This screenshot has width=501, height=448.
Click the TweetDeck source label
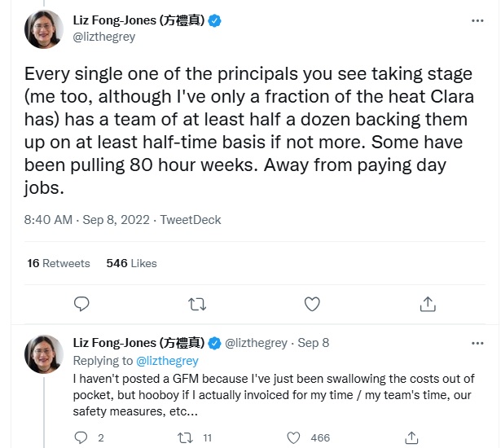(x=191, y=220)
